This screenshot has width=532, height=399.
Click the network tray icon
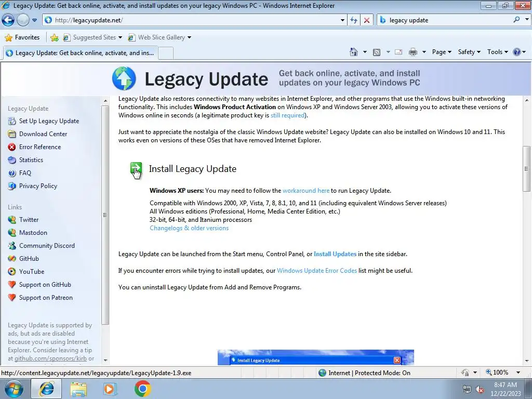(467, 390)
